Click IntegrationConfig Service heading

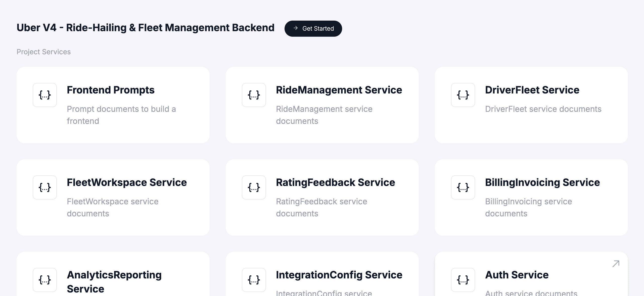(339, 275)
